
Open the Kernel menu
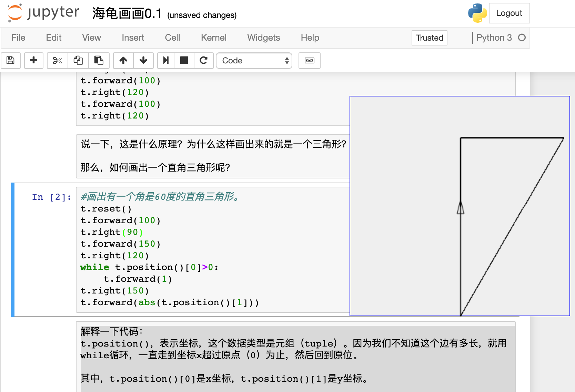214,38
